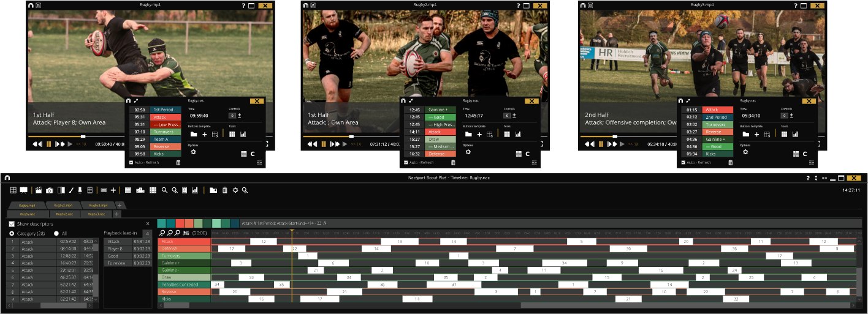This screenshot has width=868, height=314.
Task: Close the descriptors panel with X
Action: [x=147, y=224]
